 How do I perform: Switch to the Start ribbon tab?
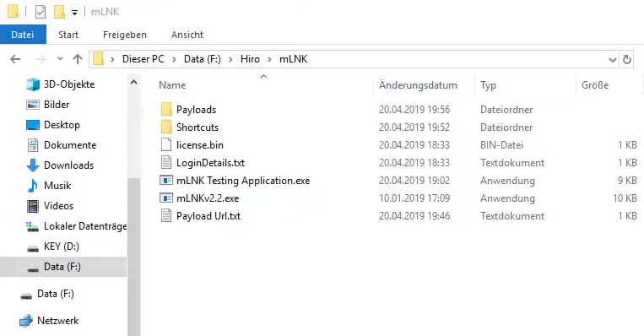(x=68, y=35)
